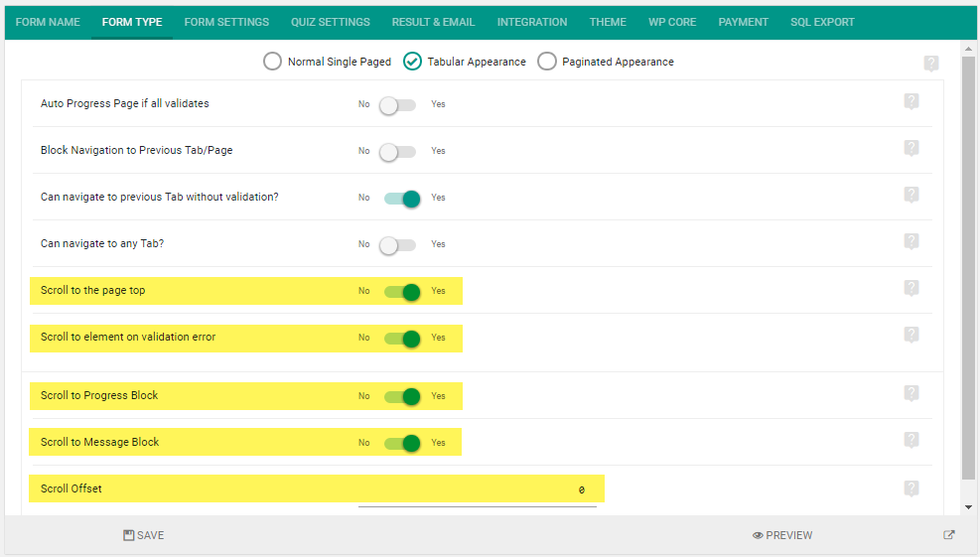Switch to the Quiz Settings tab

tap(330, 23)
